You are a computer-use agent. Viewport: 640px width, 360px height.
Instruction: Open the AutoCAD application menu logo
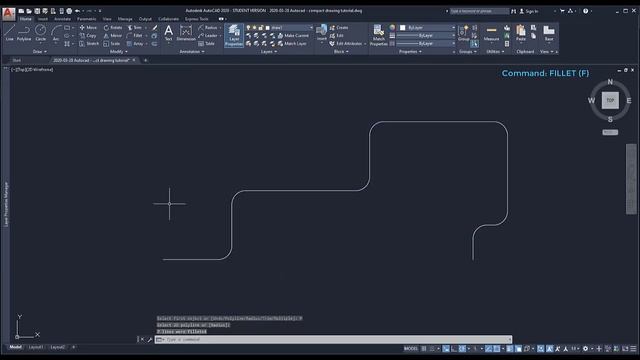click(9, 13)
